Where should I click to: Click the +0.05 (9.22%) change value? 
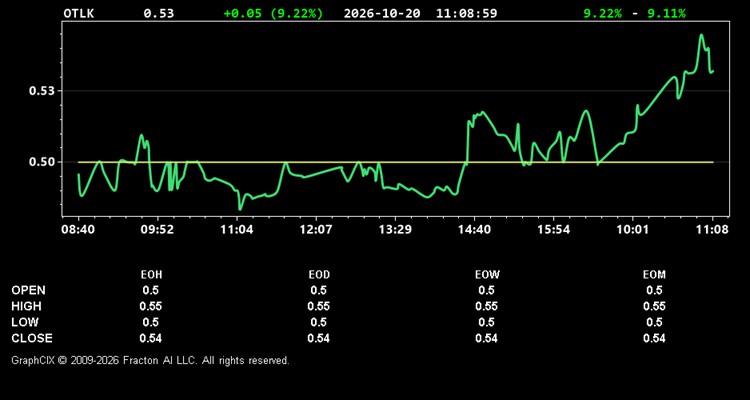pos(273,13)
